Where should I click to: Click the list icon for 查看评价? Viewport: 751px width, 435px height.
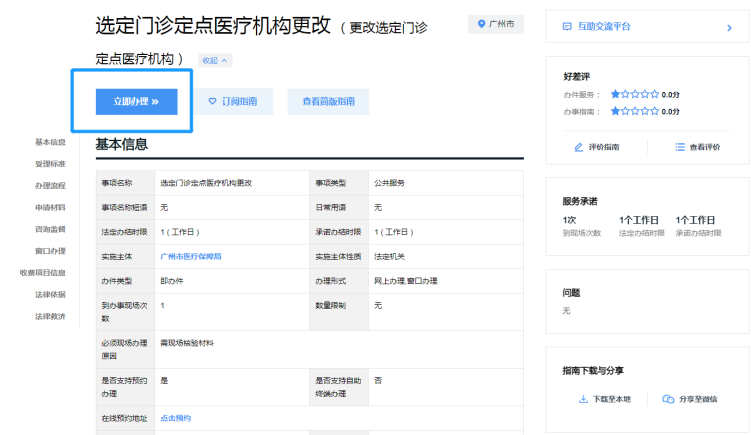coord(680,147)
